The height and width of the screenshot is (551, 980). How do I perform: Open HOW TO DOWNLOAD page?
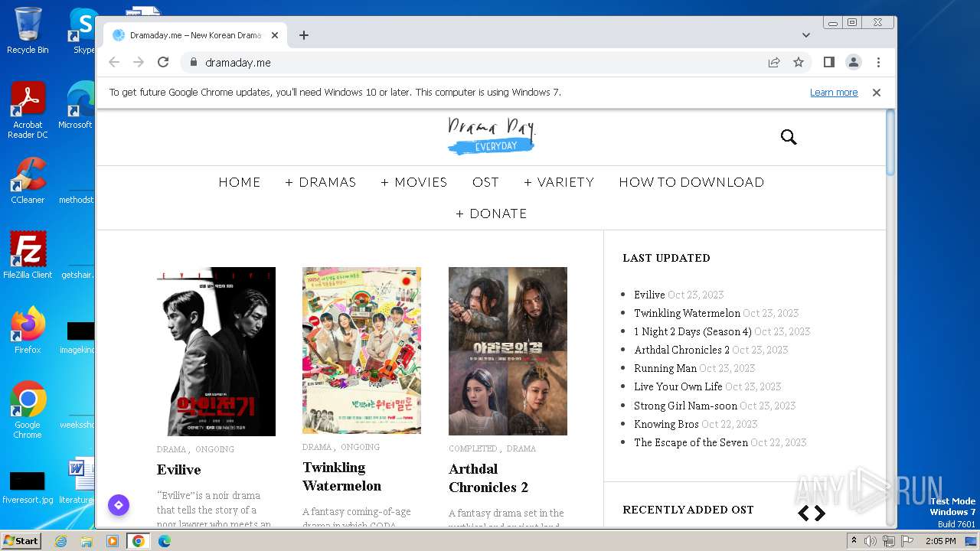coord(691,182)
